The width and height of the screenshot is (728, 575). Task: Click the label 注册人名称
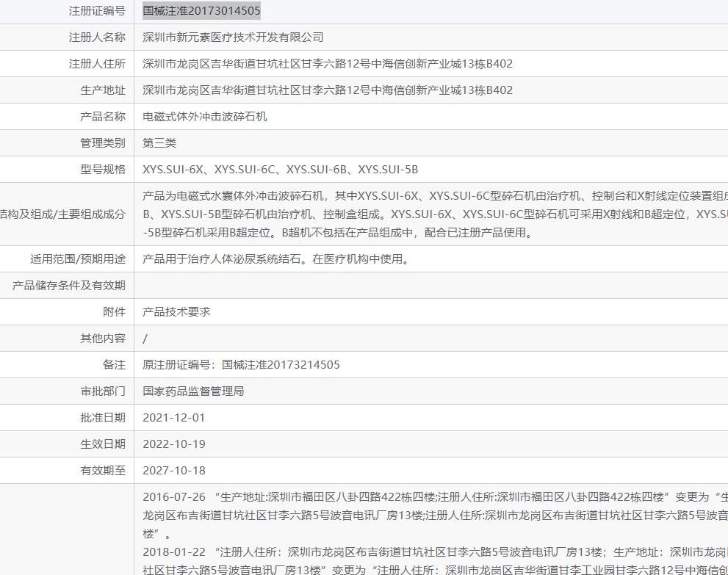point(97,37)
